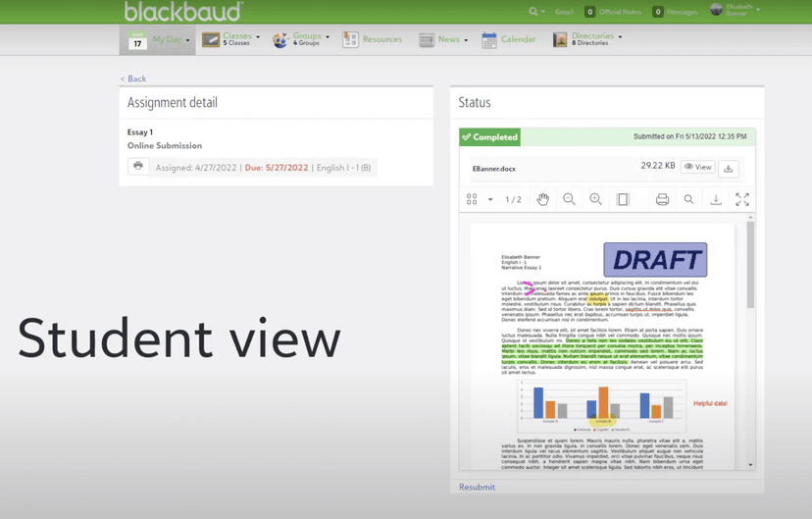Download EBanner.docx using the file row icon
This screenshot has height=519, width=812.
click(x=728, y=169)
